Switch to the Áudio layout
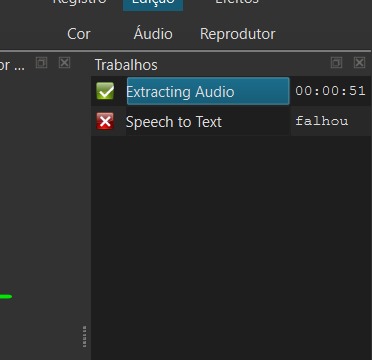Screen dimensions: 372x360 coord(153,34)
